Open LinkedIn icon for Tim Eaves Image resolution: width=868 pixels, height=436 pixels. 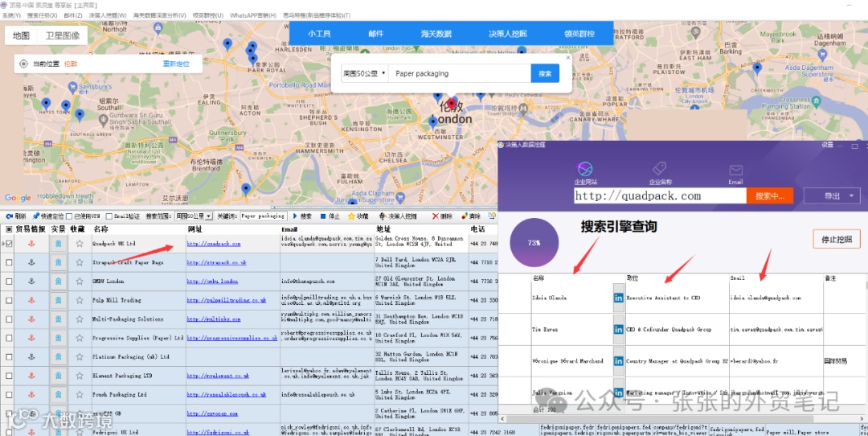(x=618, y=330)
